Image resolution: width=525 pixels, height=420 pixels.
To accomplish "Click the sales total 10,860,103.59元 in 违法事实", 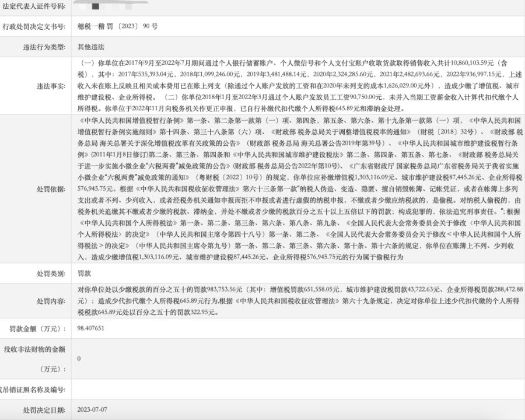I will click(x=472, y=63).
